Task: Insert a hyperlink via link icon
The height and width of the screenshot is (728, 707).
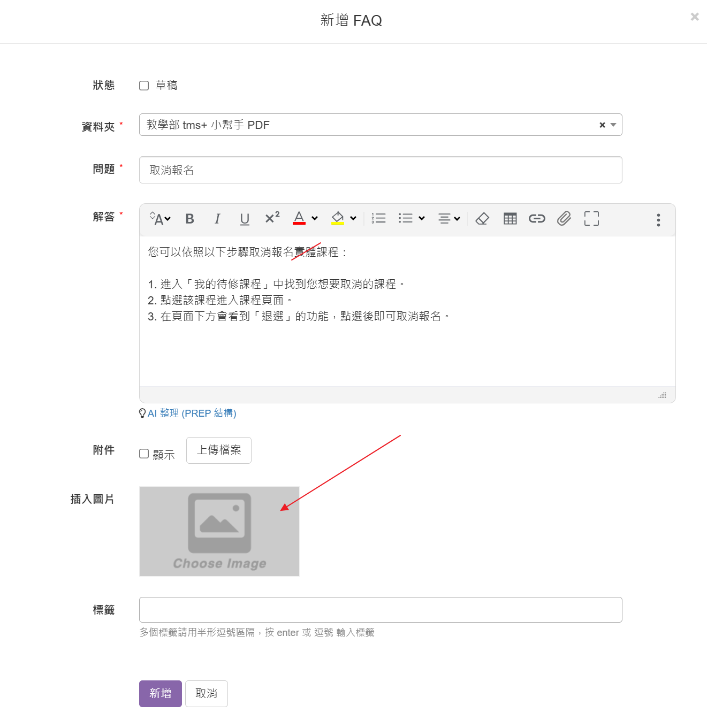Action: click(537, 218)
